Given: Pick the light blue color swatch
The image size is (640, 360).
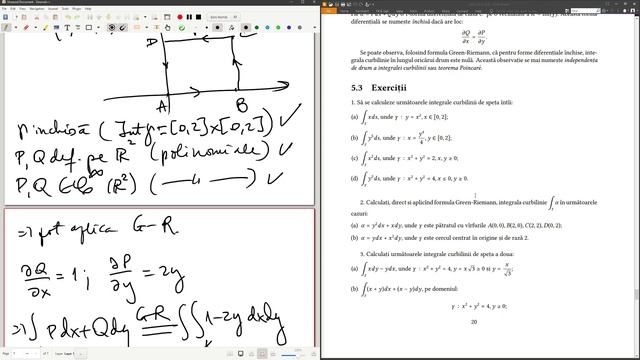Looking at the screenshot, I should click(x=267, y=28).
